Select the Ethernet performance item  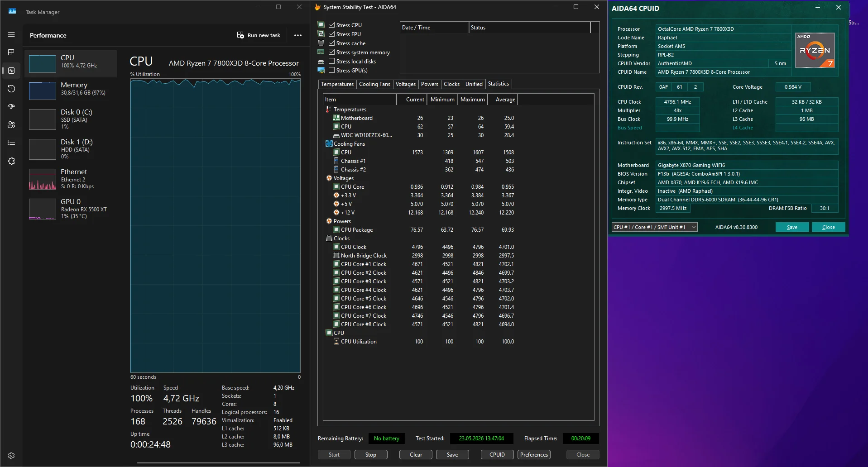(71, 179)
